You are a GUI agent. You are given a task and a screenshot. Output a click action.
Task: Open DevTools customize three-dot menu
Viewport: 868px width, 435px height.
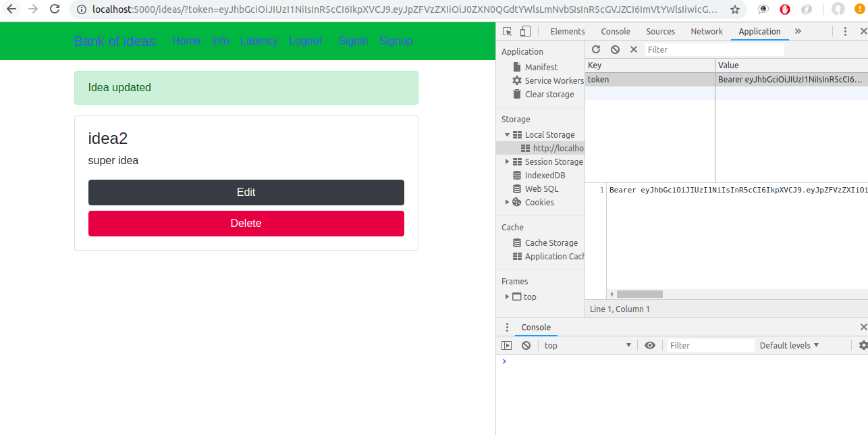[845, 31]
